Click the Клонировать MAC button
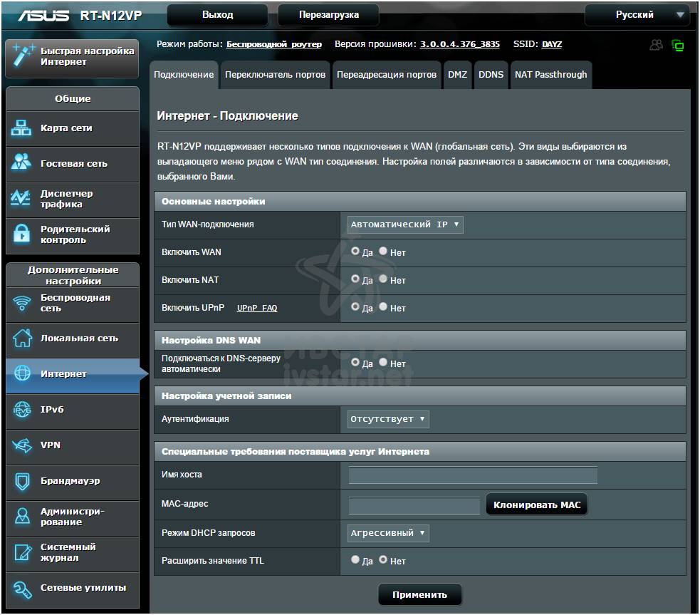700x615 pixels. point(537,505)
